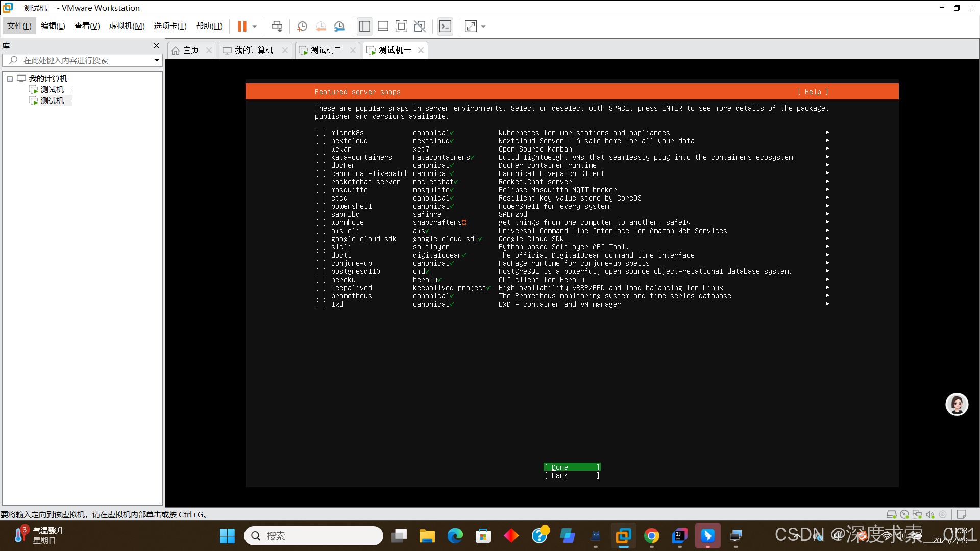This screenshot has width=980, height=551.
Task: Select the microk8s snap checkbox
Action: (x=321, y=133)
